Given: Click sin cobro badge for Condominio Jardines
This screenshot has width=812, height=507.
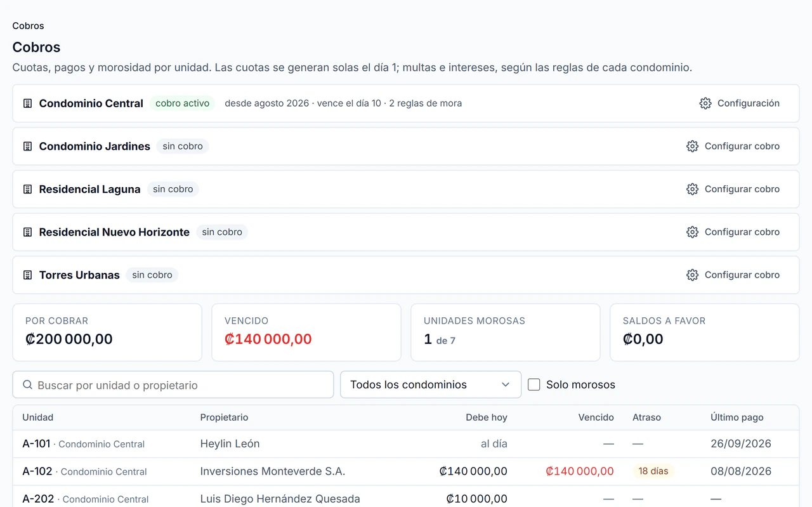Looking at the screenshot, I should pyautogui.click(x=183, y=147).
